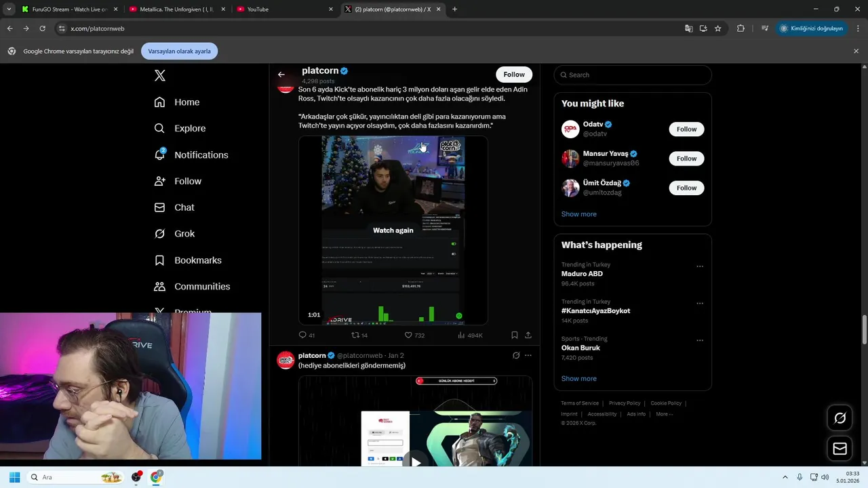Show more suggested accounts

579,214
